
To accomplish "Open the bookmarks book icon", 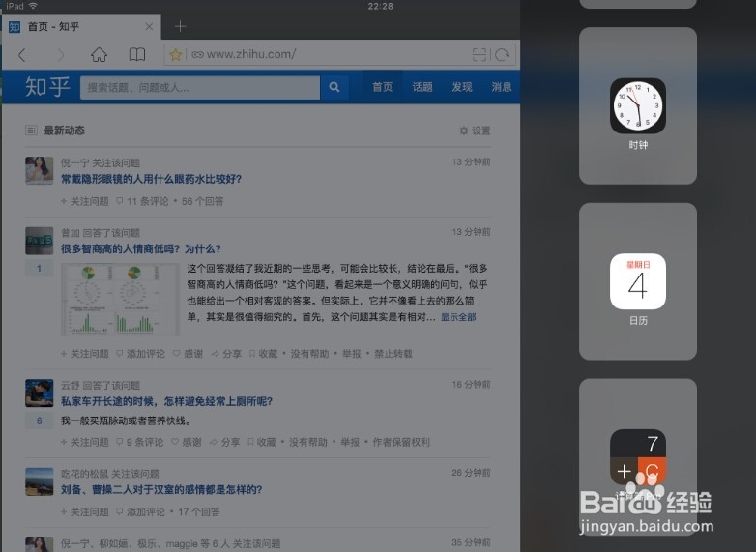I will tap(137, 54).
